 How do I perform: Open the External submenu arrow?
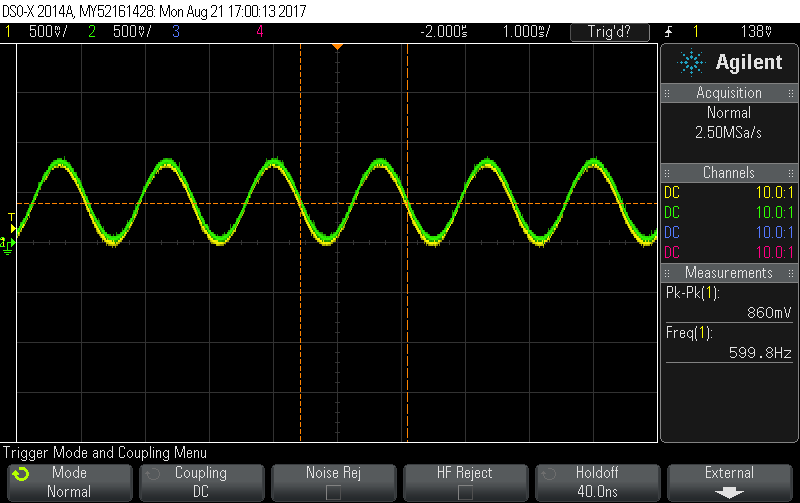[729, 493]
